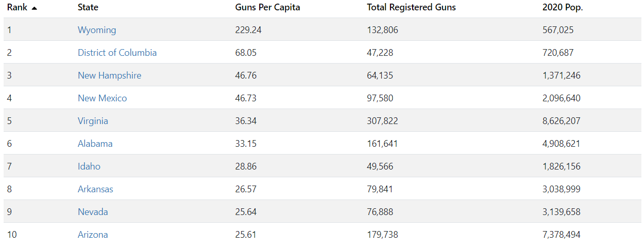The image size is (644, 245).
Task: Open the Wyoming state link
Action: [x=97, y=30]
